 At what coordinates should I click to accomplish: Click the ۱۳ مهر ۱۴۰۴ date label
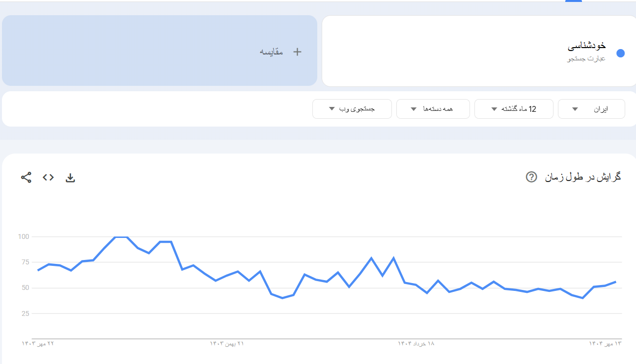click(605, 343)
